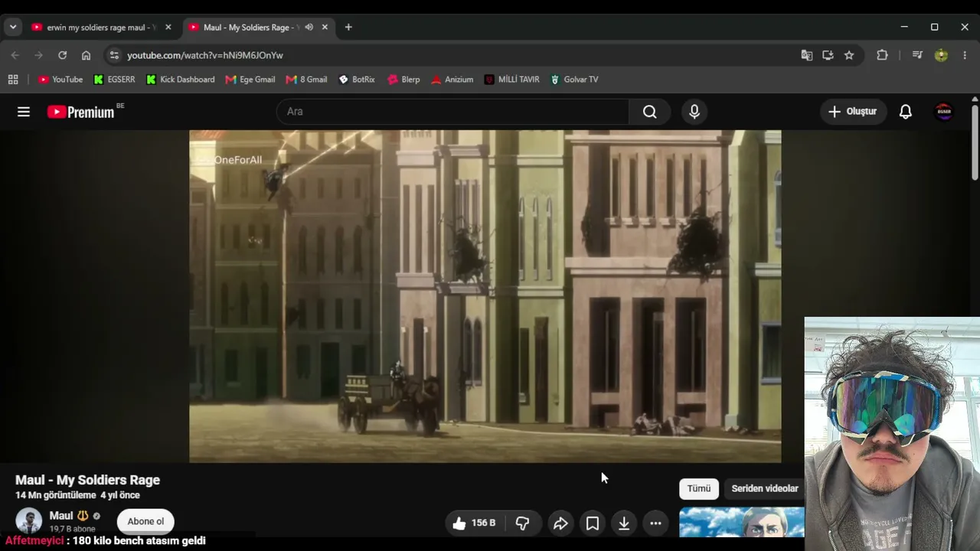Share the video

(560, 523)
